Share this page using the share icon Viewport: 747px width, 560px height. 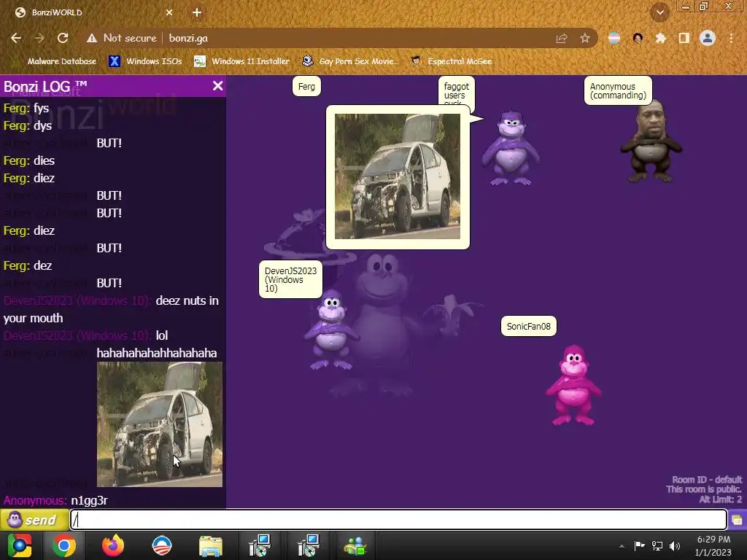click(x=562, y=38)
